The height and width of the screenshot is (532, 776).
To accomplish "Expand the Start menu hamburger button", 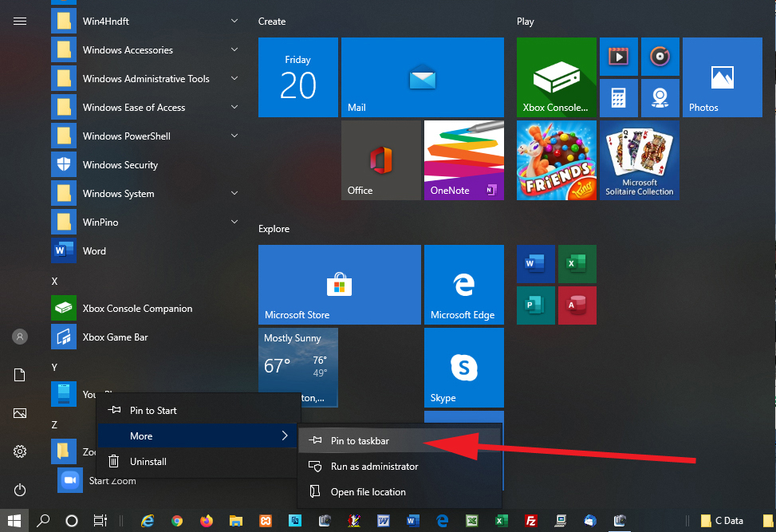I will (x=20, y=22).
